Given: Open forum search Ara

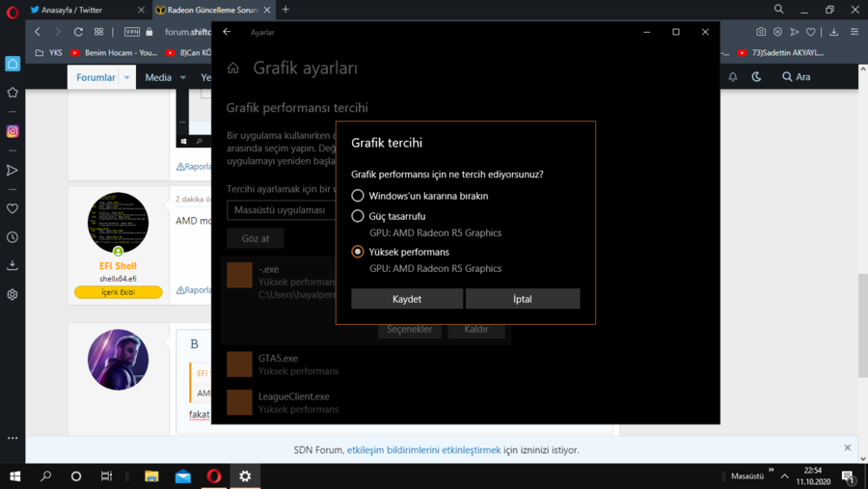Looking at the screenshot, I should click(x=796, y=77).
